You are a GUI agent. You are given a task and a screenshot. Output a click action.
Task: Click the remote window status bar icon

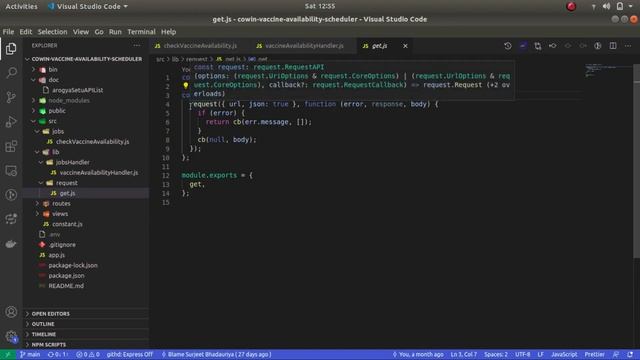pos(7,354)
